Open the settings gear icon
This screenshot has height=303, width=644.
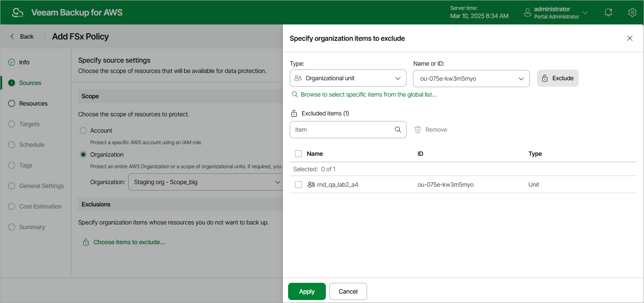click(632, 12)
